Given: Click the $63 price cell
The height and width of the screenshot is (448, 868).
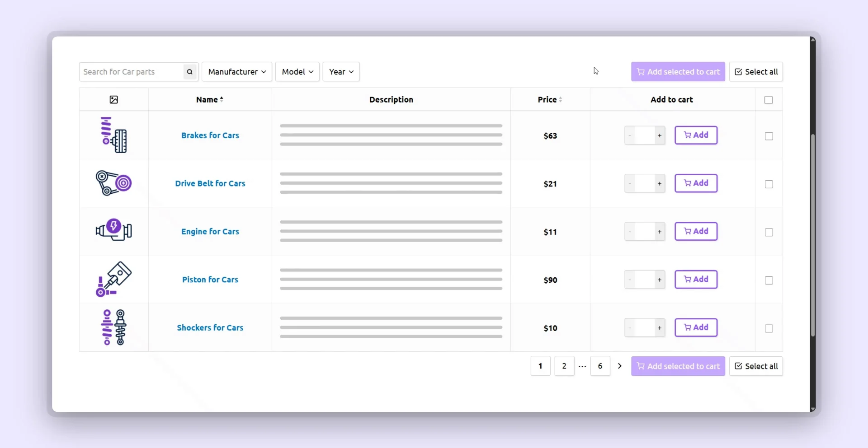Looking at the screenshot, I should click(x=550, y=136).
